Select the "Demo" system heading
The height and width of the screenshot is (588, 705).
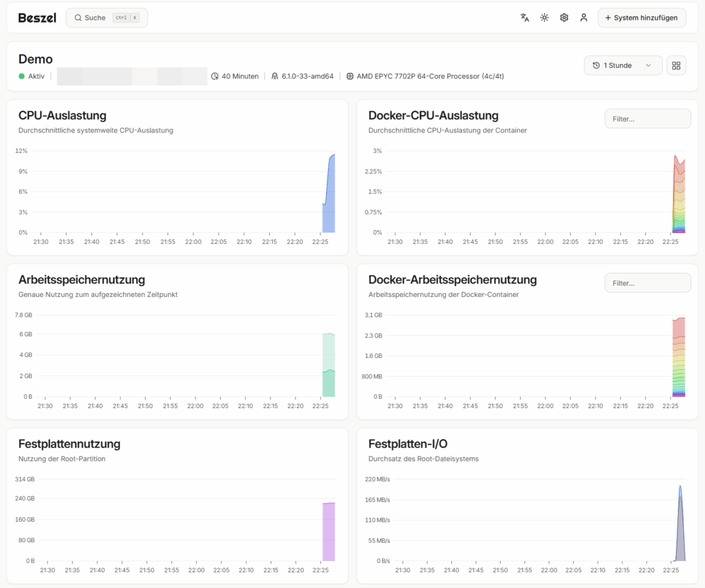click(x=35, y=59)
